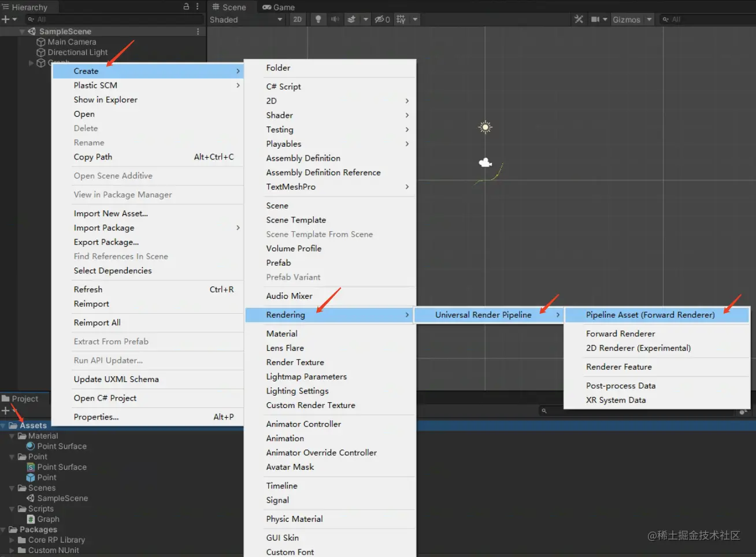
Task: Select Copy Path menu entry
Action: tap(148, 157)
